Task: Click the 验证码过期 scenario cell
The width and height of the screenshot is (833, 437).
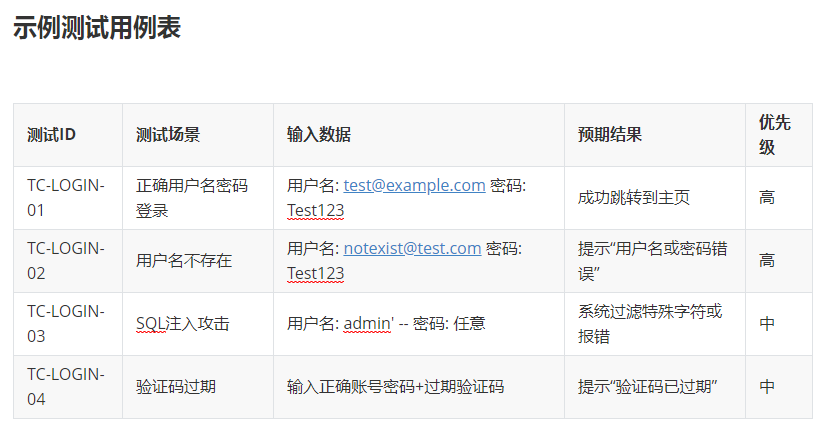Action: click(x=198, y=387)
